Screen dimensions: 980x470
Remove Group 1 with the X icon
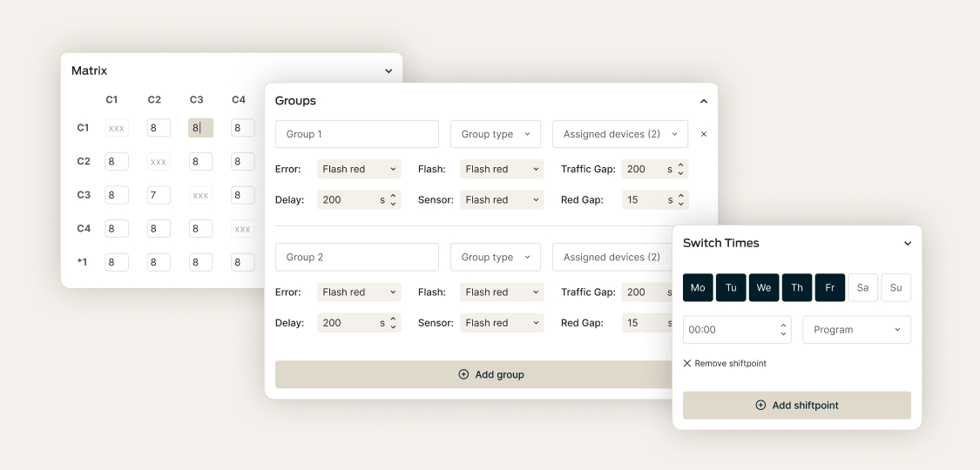[704, 134]
